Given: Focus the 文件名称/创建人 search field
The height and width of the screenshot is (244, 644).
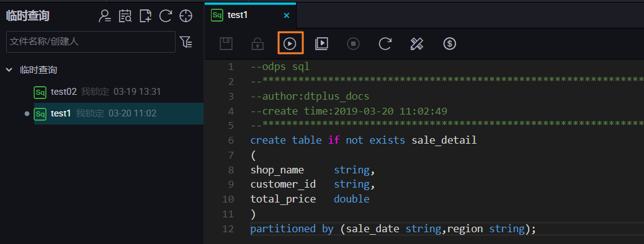Looking at the screenshot, I should pyautogui.click(x=91, y=42).
